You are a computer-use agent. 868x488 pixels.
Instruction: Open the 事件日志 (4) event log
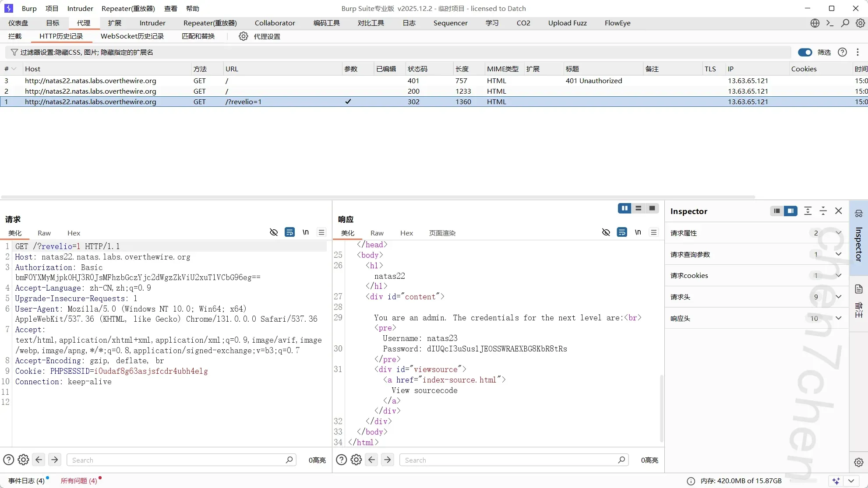point(26,481)
